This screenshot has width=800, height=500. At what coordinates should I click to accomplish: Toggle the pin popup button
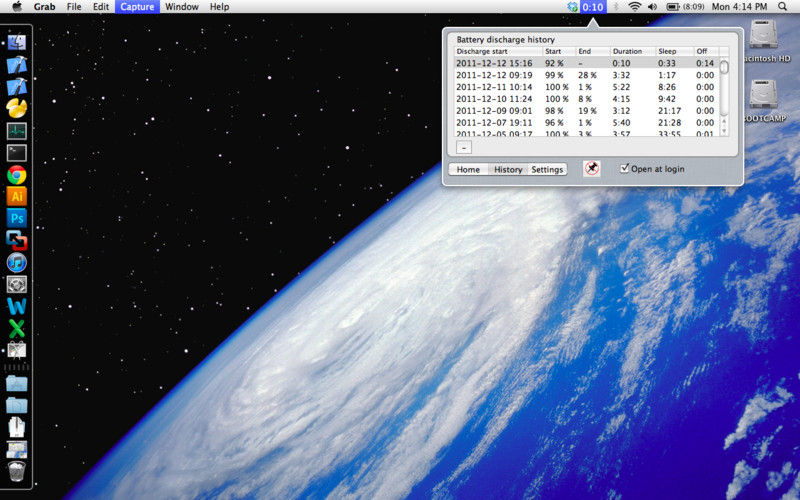592,169
